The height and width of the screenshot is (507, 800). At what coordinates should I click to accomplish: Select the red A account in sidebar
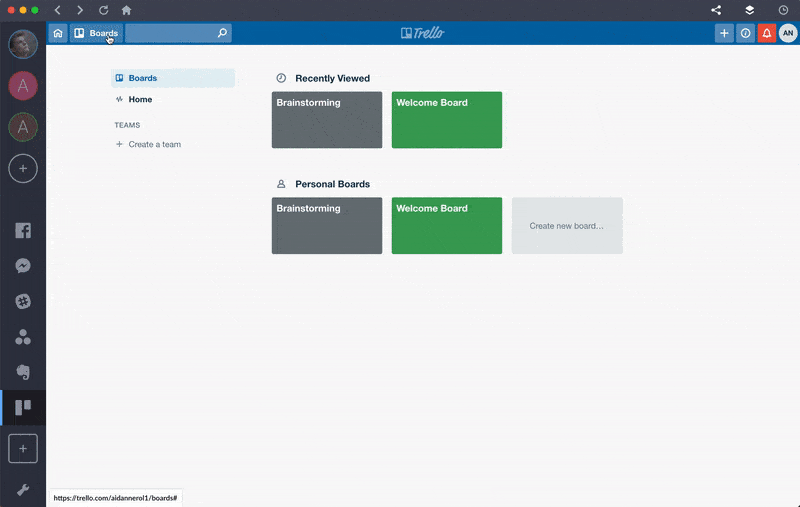point(23,86)
